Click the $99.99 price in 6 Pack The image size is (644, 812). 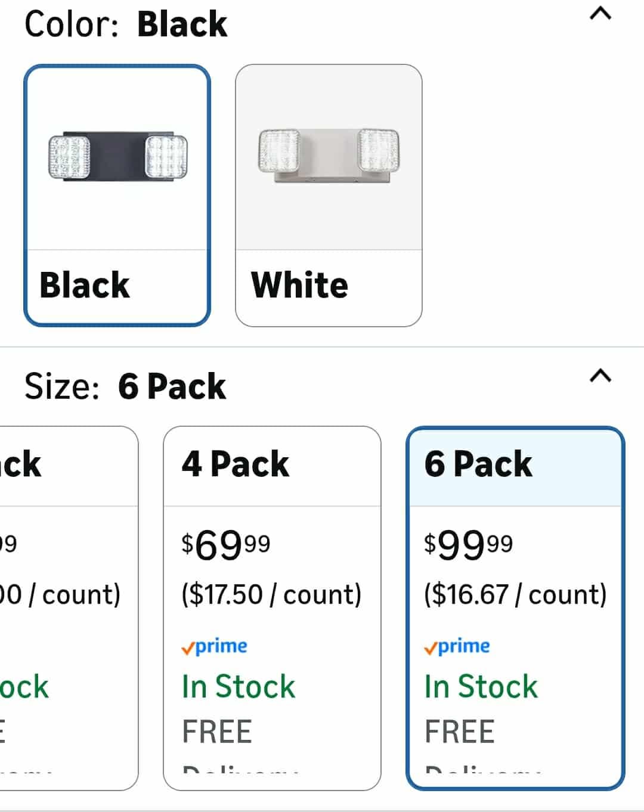point(469,545)
